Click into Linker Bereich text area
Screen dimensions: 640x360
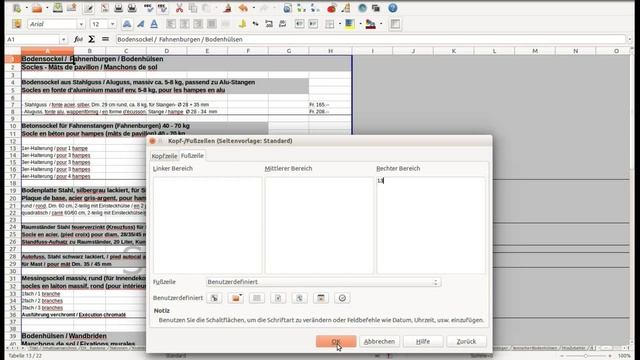pyautogui.click(x=207, y=225)
